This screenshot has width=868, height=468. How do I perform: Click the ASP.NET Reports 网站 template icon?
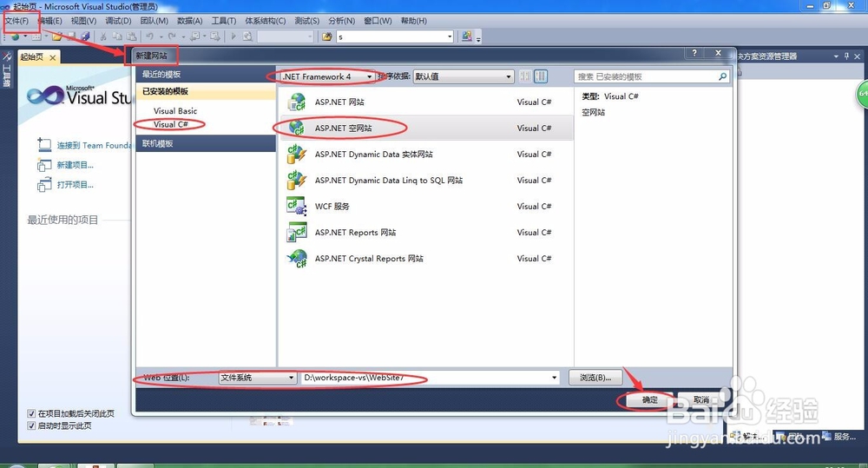pyautogui.click(x=297, y=232)
